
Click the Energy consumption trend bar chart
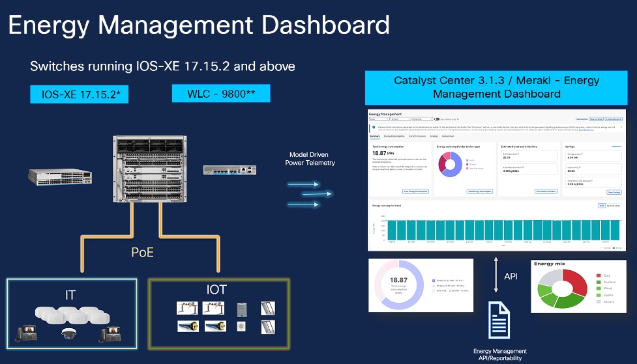click(x=502, y=230)
